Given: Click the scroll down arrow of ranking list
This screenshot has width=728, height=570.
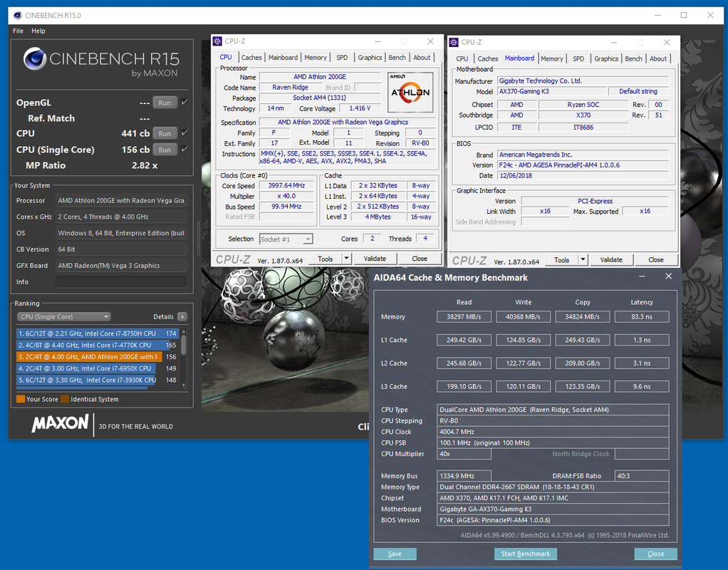Looking at the screenshot, I should click(x=184, y=385).
